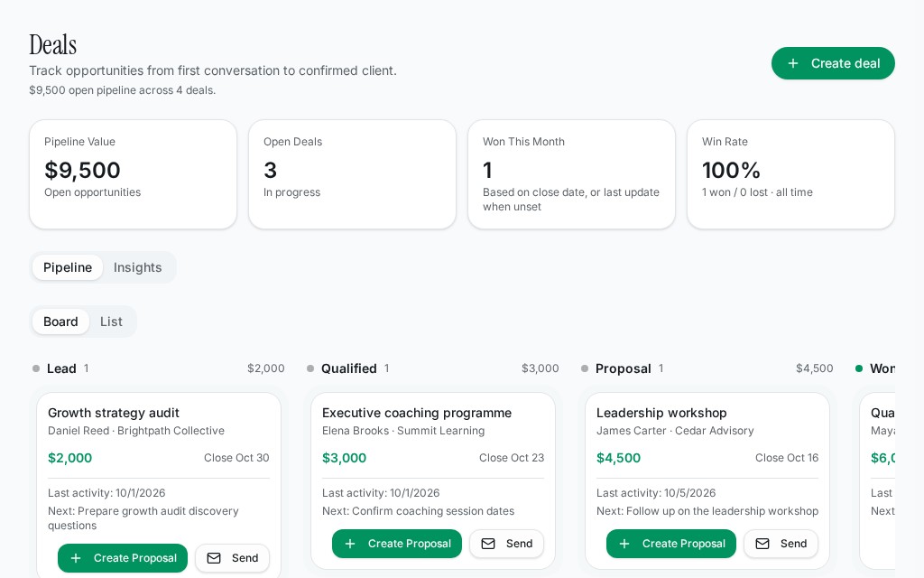
Task: Click the '$9,500 open pipeline across 4 deals.' text
Action: (123, 90)
